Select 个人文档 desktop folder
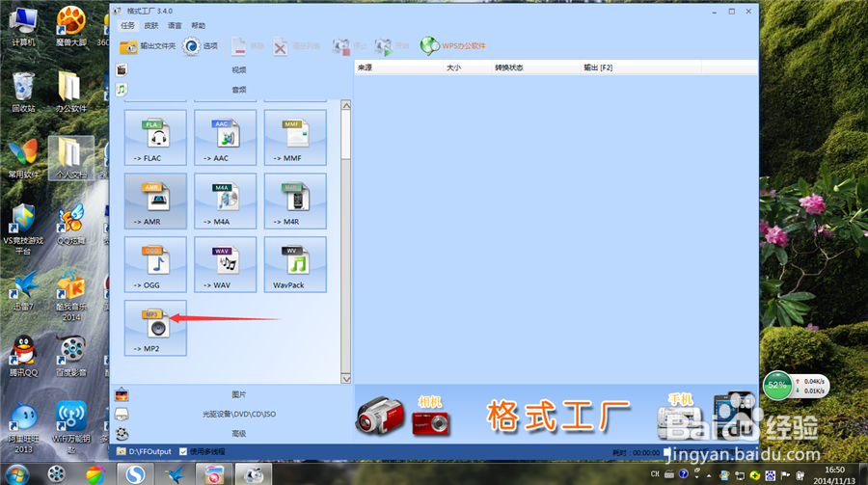 click(x=71, y=158)
